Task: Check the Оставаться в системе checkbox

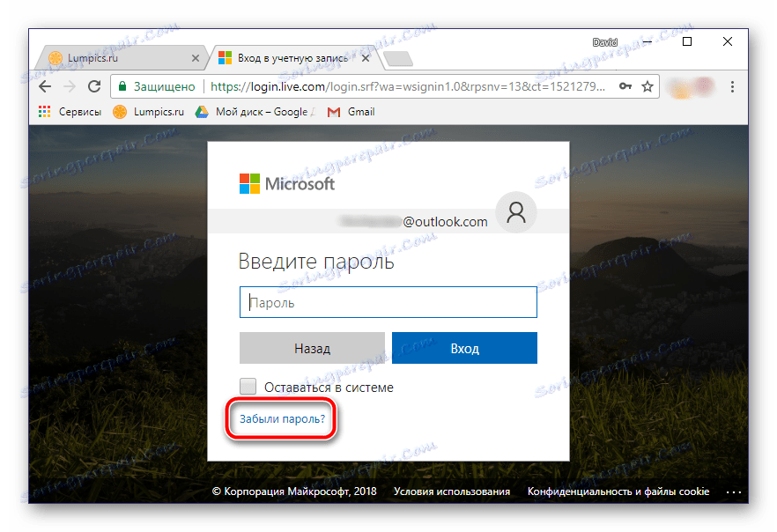Action: pos(248,387)
